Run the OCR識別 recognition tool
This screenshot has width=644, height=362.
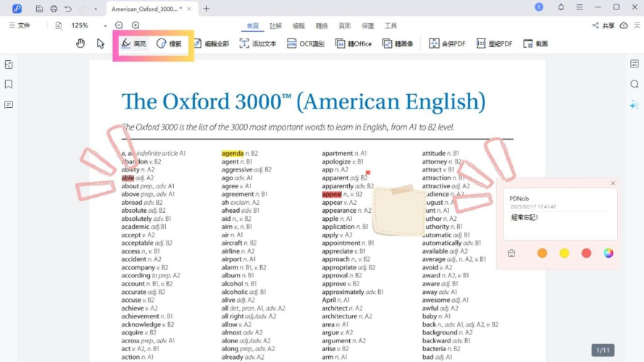pyautogui.click(x=306, y=43)
